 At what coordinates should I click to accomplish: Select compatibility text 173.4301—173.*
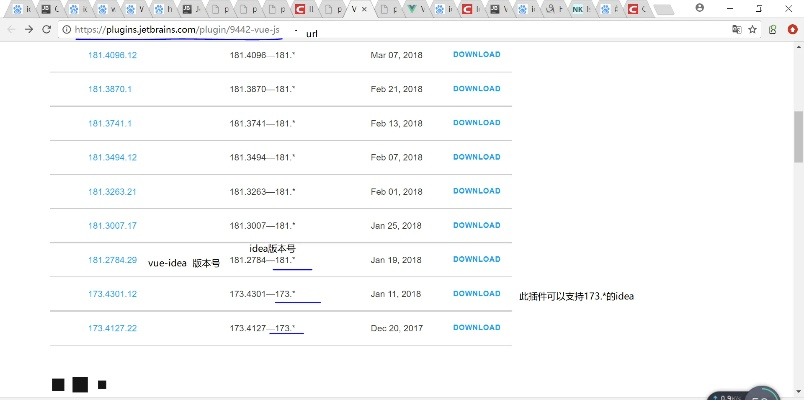point(263,294)
